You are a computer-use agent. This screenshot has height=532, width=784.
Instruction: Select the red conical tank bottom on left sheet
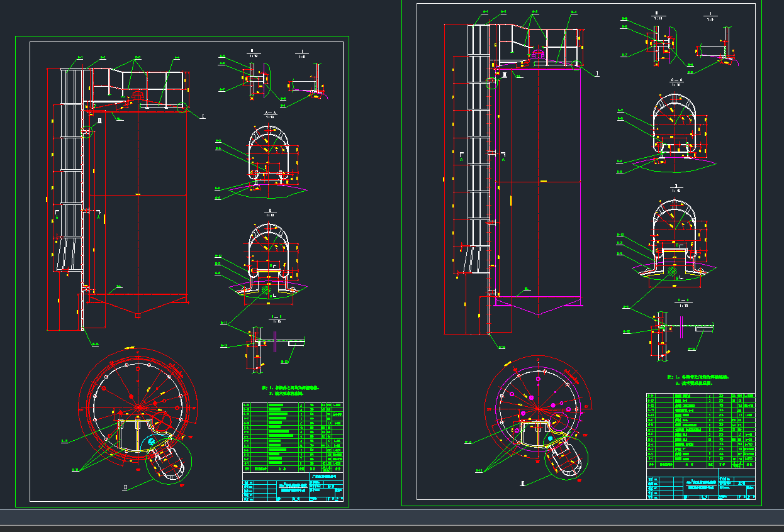(x=137, y=305)
